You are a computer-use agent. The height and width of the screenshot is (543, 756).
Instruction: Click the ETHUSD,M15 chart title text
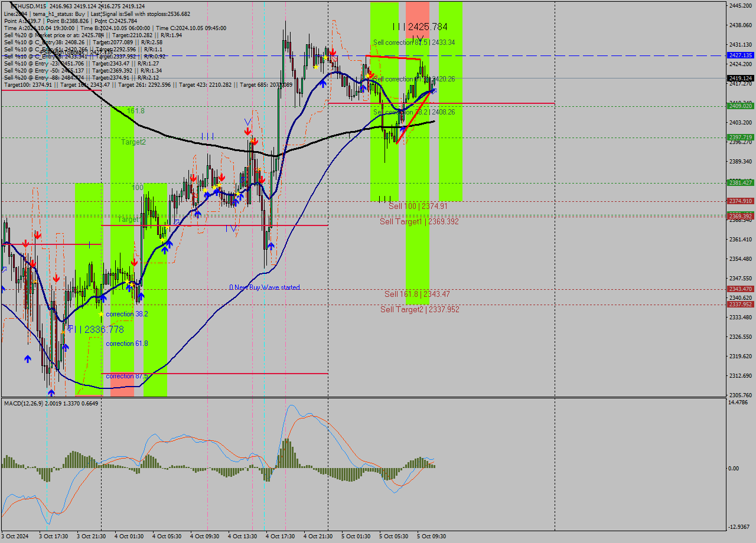[x=28, y=6]
